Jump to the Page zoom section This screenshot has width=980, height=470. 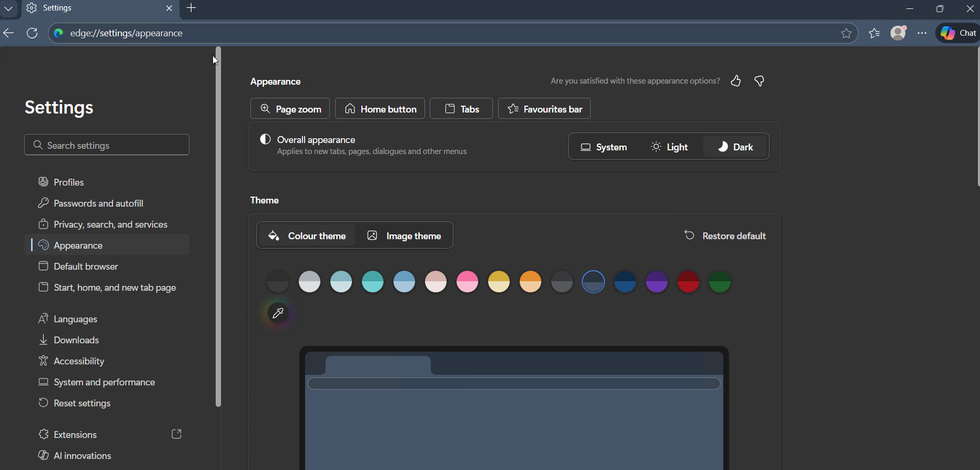[290, 109]
